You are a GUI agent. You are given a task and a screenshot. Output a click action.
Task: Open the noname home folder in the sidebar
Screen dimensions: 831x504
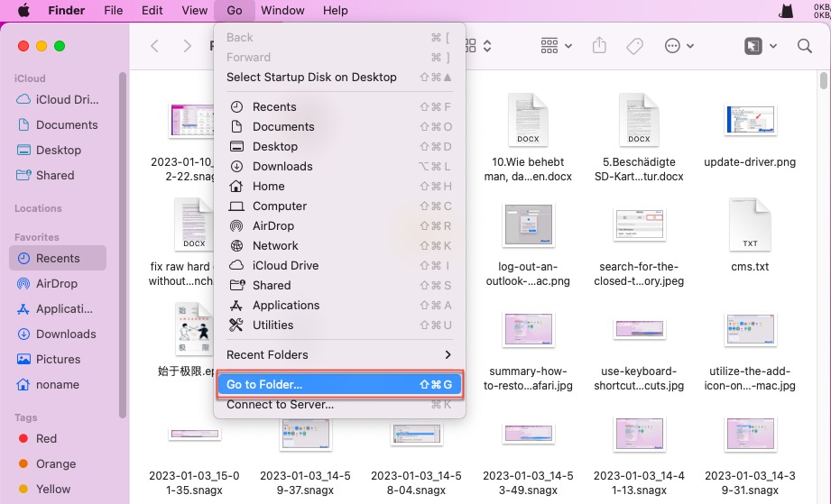[58, 384]
